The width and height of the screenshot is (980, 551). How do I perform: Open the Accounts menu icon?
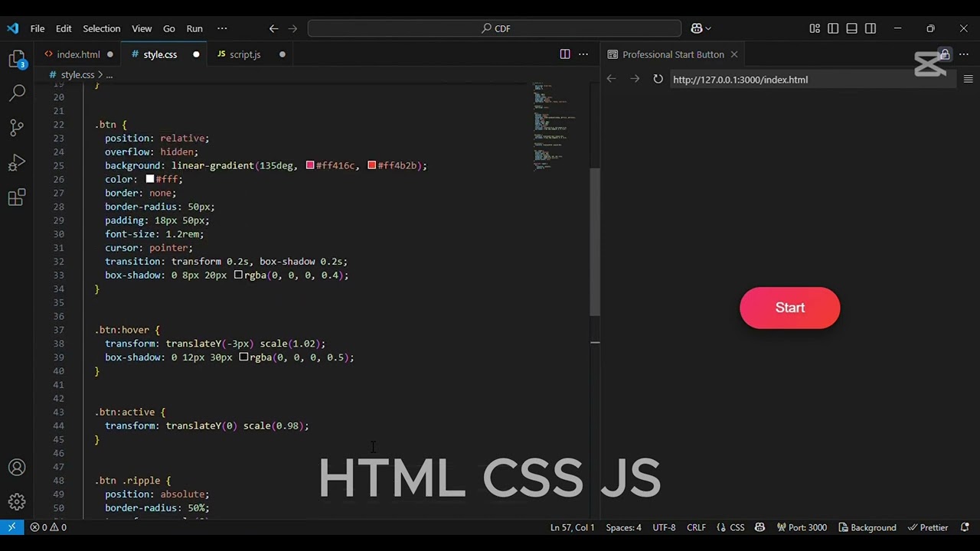coord(17,468)
